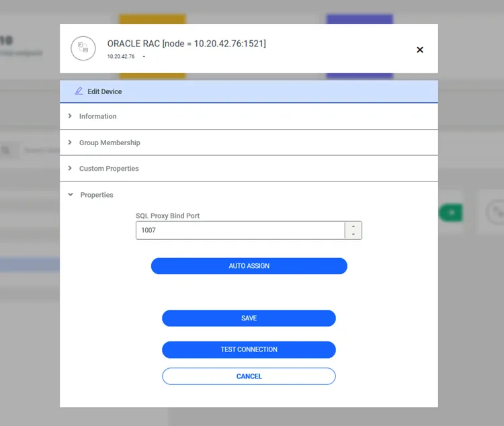Expand the Group Membership section chevron
The width and height of the screenshot is (504, 426).
coord(70,142)
